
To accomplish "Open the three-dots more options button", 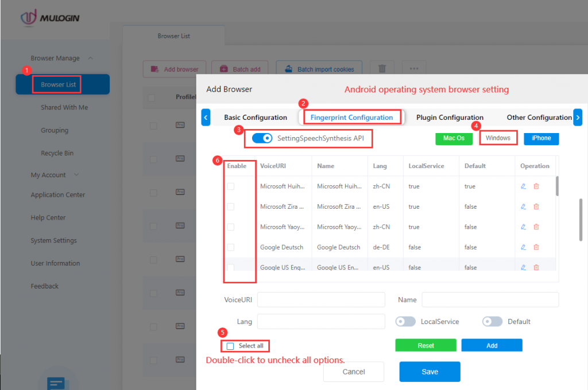I will point(413,69).
